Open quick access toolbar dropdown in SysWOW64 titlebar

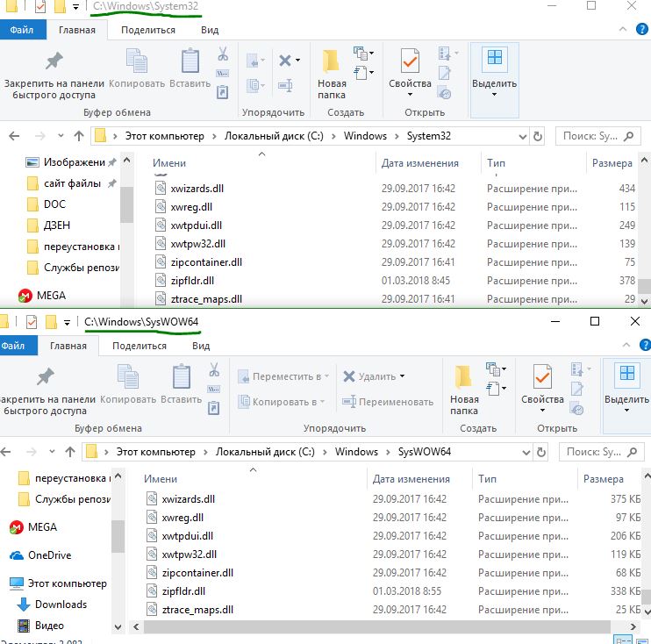(67, 322)
